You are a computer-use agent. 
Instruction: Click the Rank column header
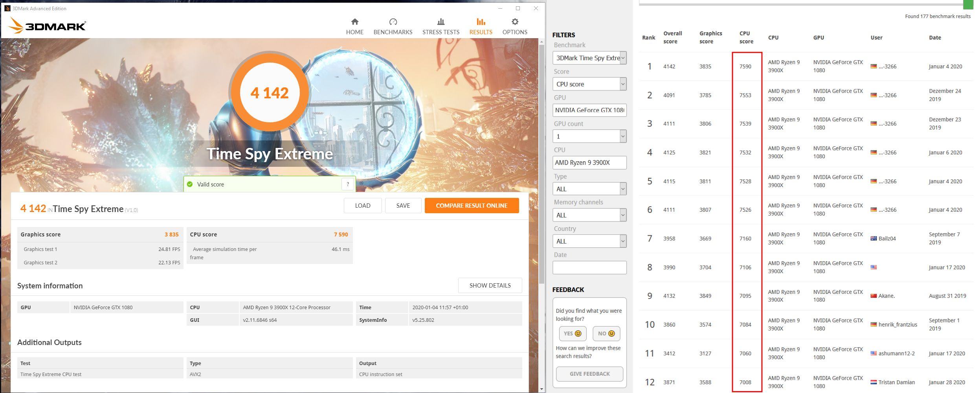[648, 38]
